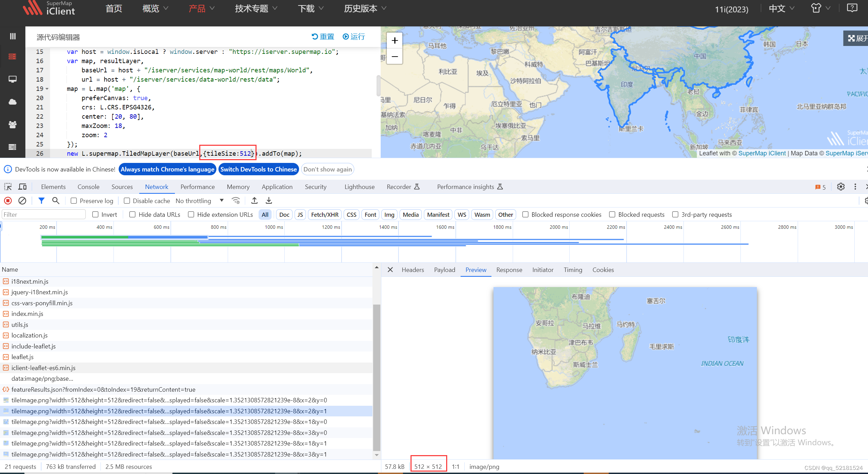This screenshot has height=474, width=868.
Task: Close the request details panel
Action: click(x=390, y=270)
